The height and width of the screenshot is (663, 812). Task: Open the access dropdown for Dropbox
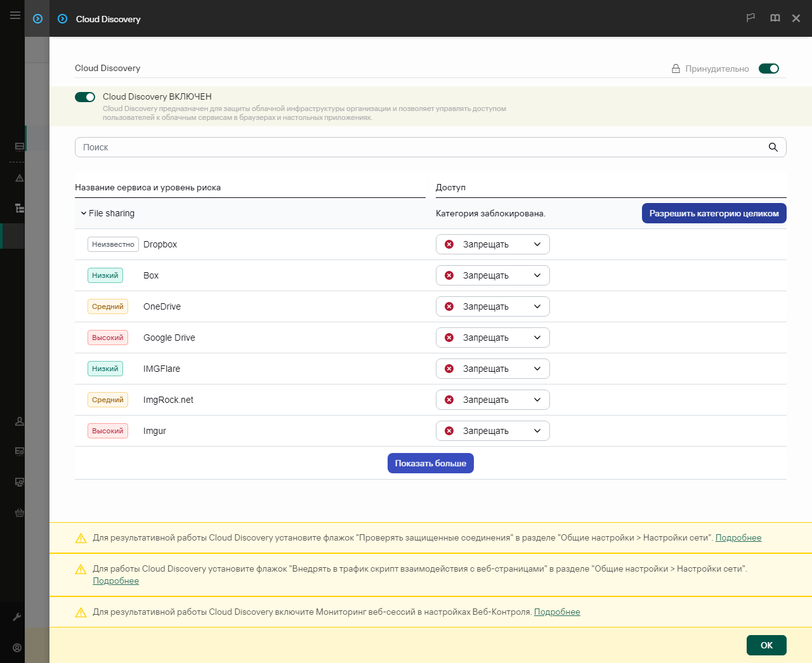point(492,244)
